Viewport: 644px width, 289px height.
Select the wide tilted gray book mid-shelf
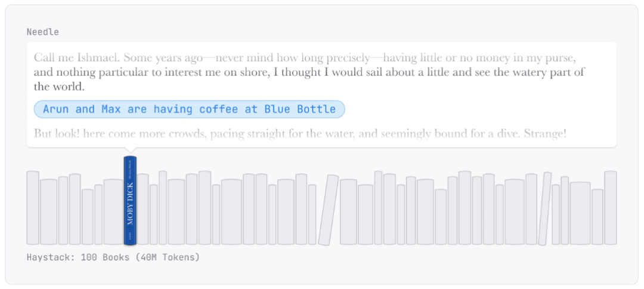click(328, 210)
